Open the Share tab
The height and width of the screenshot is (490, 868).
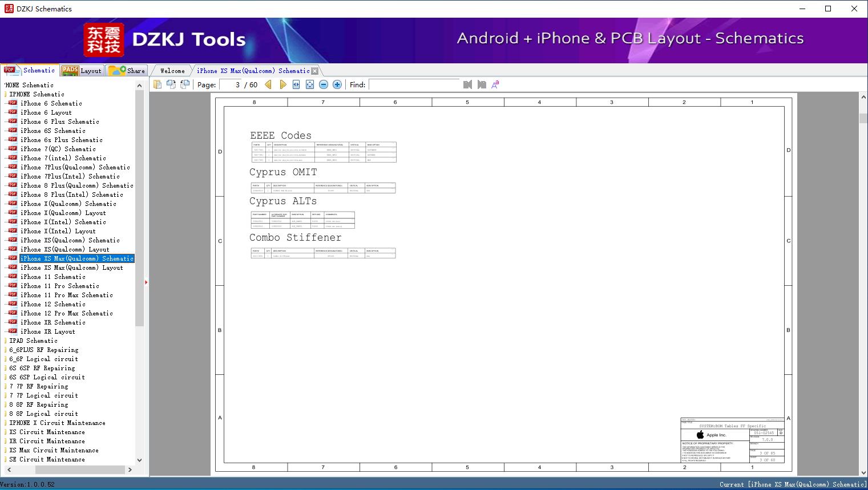tap(127, 71)
